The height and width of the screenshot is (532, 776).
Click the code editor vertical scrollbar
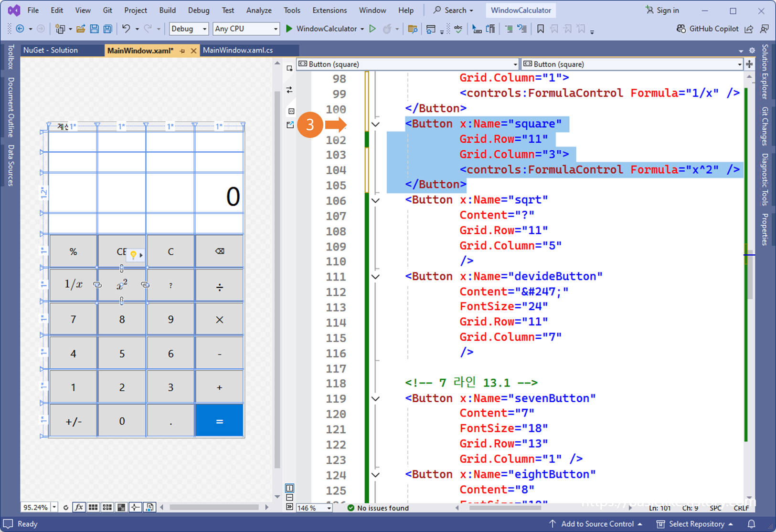[x=749, y=286]
